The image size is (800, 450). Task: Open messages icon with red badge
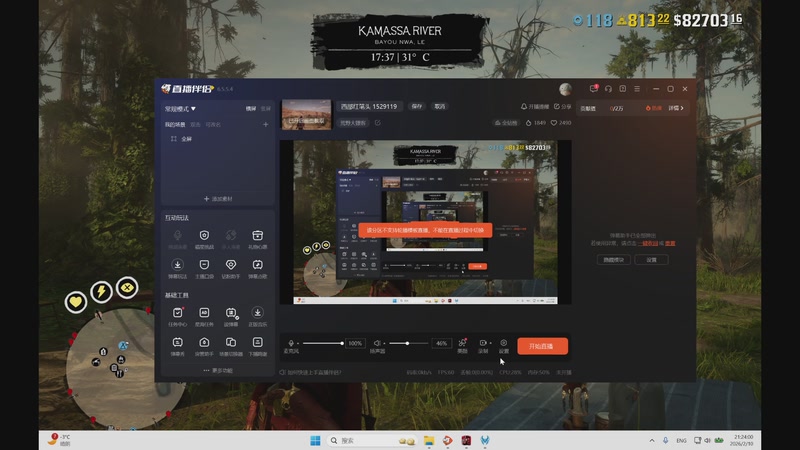[593, 89]
